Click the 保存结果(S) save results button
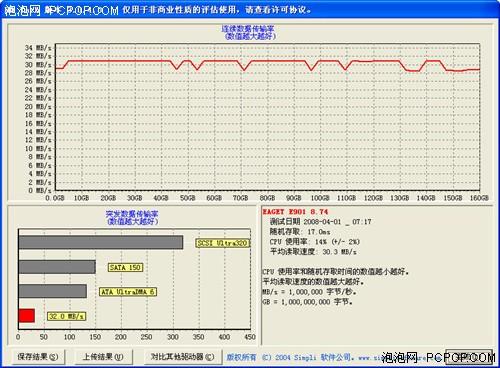Image resolution: width=500 pixels, height=368 pixels. [38, 357]
